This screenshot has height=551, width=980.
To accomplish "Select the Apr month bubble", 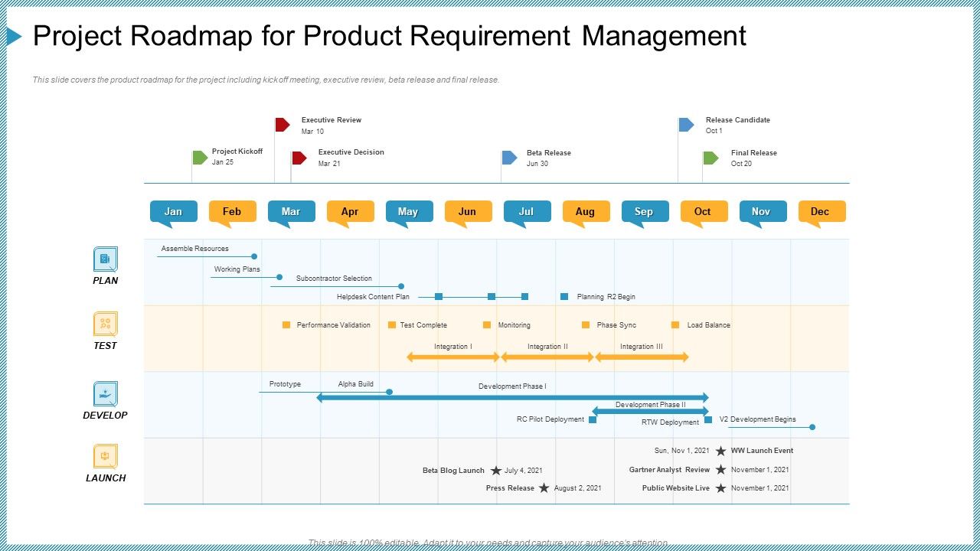I will [350, 214].
